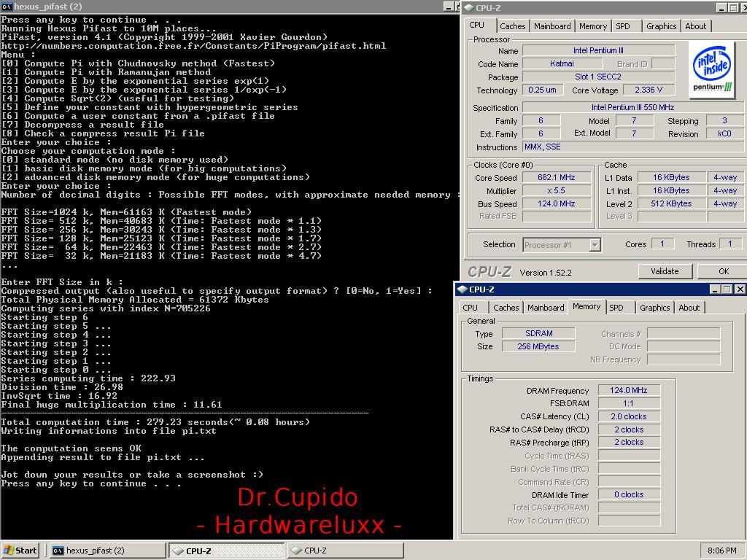Switch to Caches tab in lower CPU-Z window

(506, 308)
